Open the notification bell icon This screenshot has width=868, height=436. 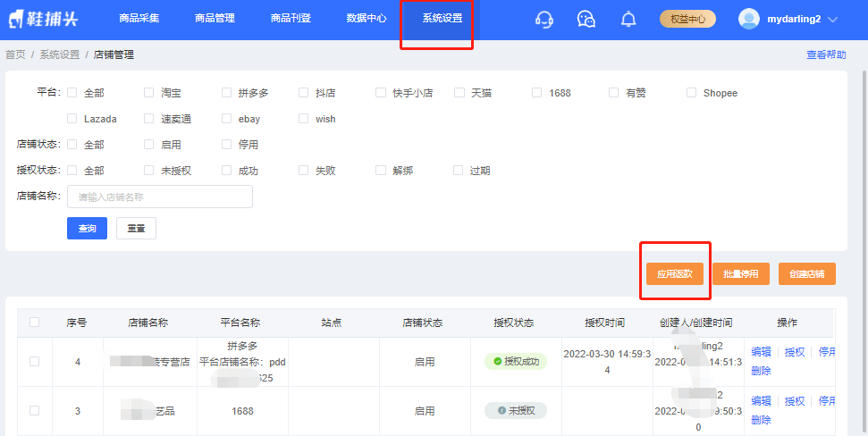[629, 20]
